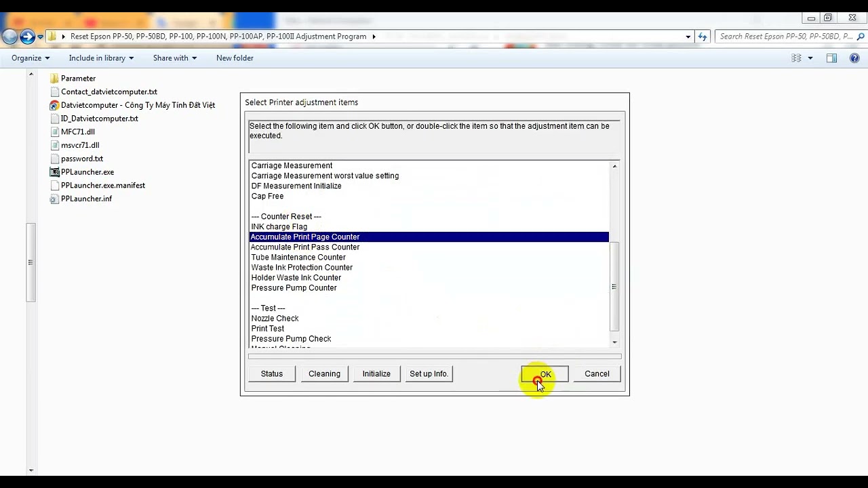Open the Organize dropdown menu

31,58
